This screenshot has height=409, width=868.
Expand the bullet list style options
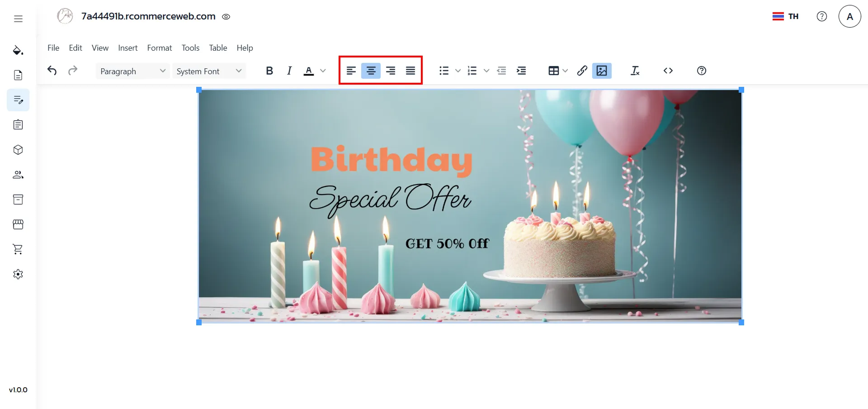click(458, 71)
